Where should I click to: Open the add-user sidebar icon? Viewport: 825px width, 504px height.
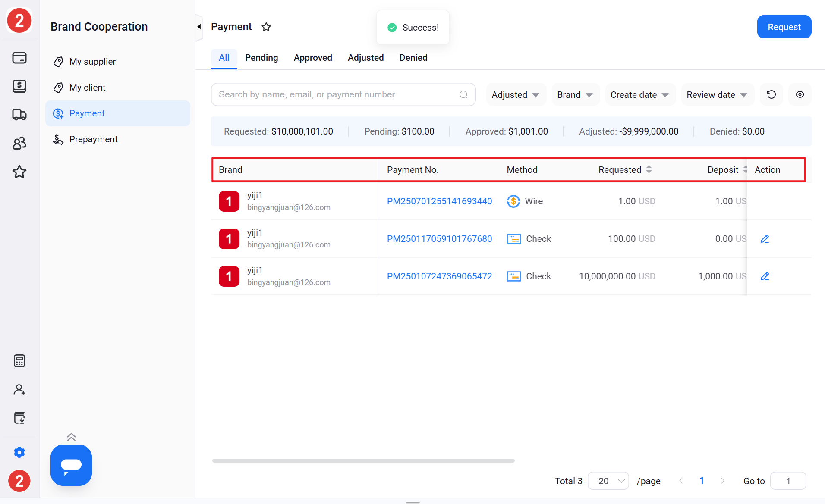coord(19,389)
